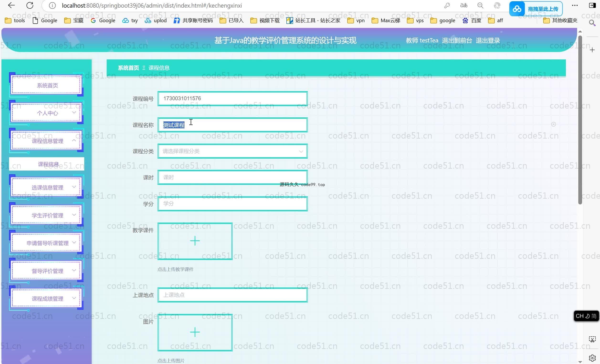Open the 课程分类 dropdown
Image resolution: width=600 pixels, height=364 pixels.
click(x=232, y=151)
